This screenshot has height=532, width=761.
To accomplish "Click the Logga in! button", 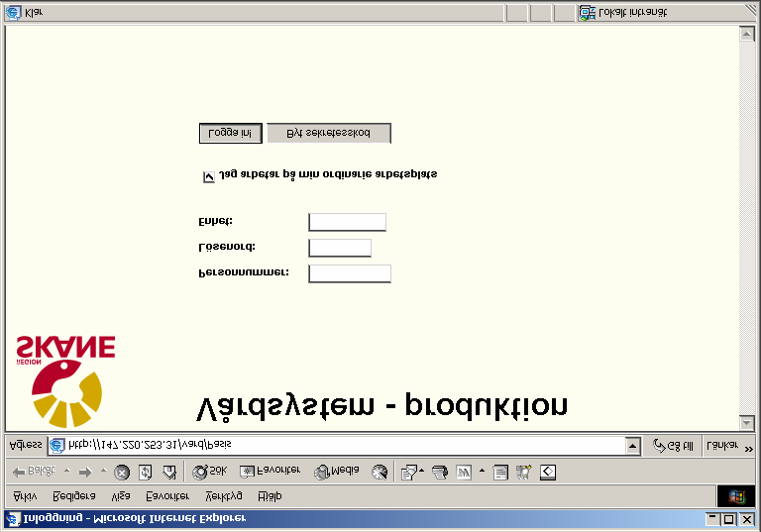I will (231, 134).
